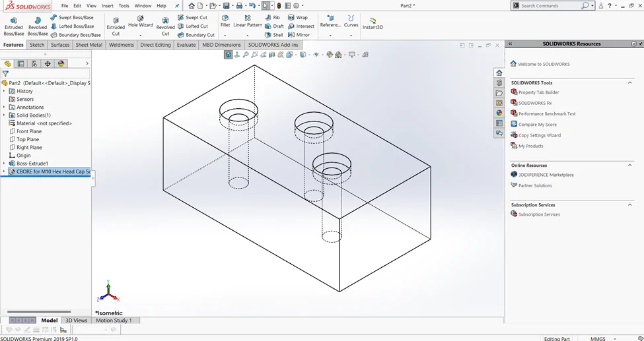Open the Fillet dropdown arrow
The width and height of the screenshot is (644, 341).
pyautogui.click(x=225, y=36)
